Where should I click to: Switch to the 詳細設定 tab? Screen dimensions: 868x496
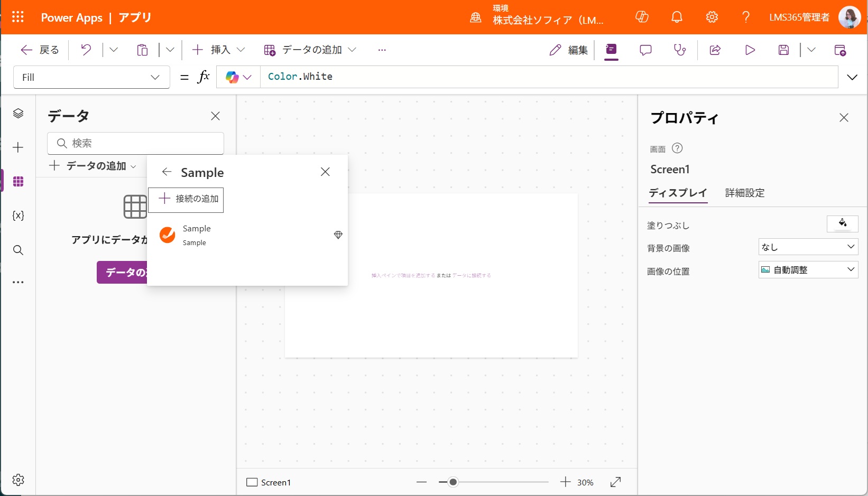point(745,193)
